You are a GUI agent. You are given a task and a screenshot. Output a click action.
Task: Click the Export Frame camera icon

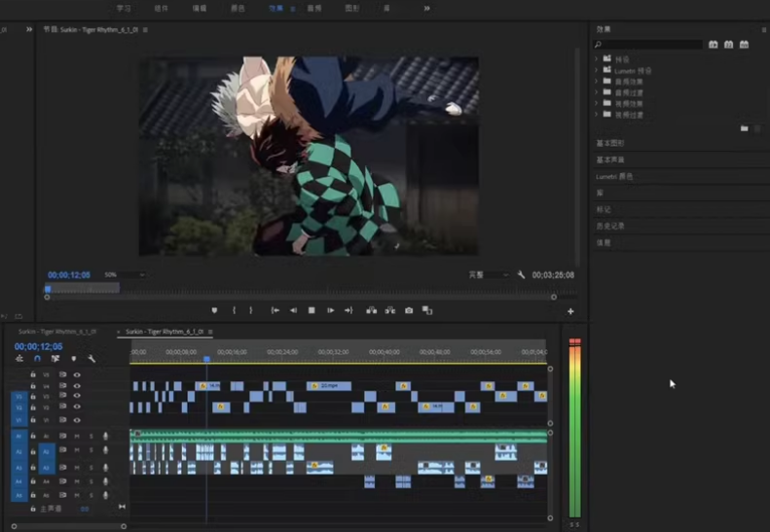409,310
